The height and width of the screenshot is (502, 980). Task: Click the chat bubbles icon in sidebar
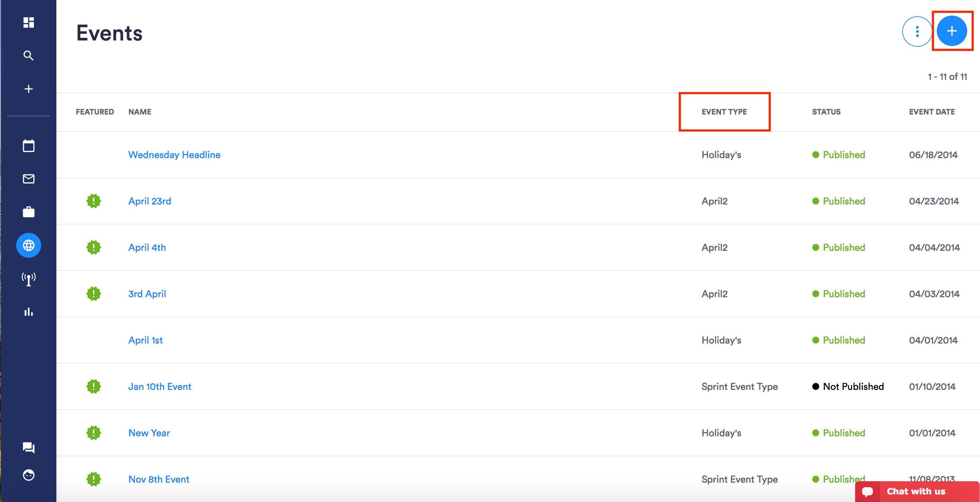[x=29, y=447]
